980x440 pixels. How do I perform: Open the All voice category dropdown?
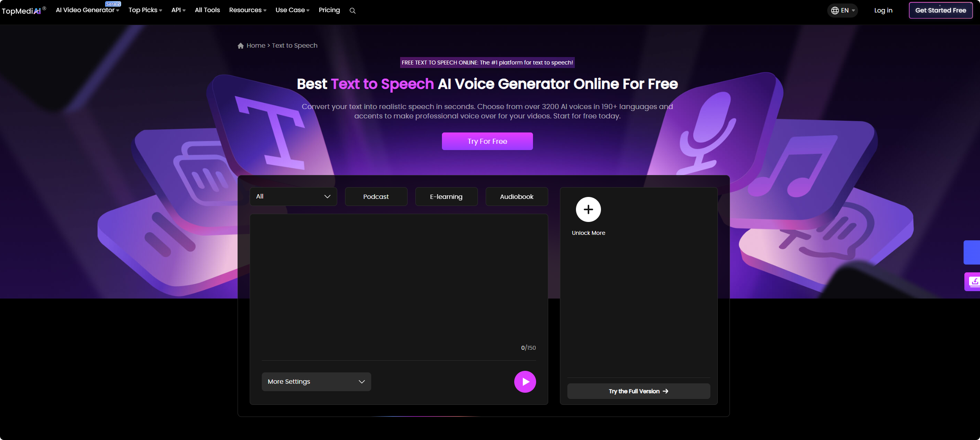click(x=293, y=197)
